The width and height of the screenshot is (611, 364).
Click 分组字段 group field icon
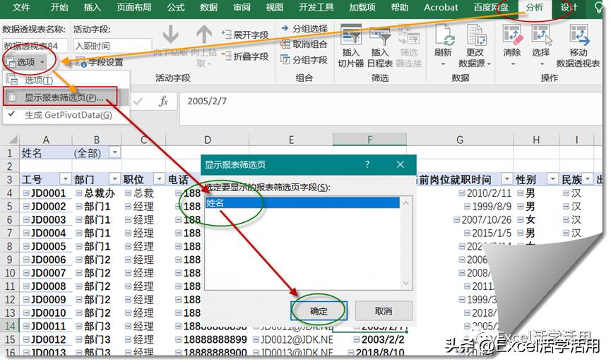pos(285,59)
